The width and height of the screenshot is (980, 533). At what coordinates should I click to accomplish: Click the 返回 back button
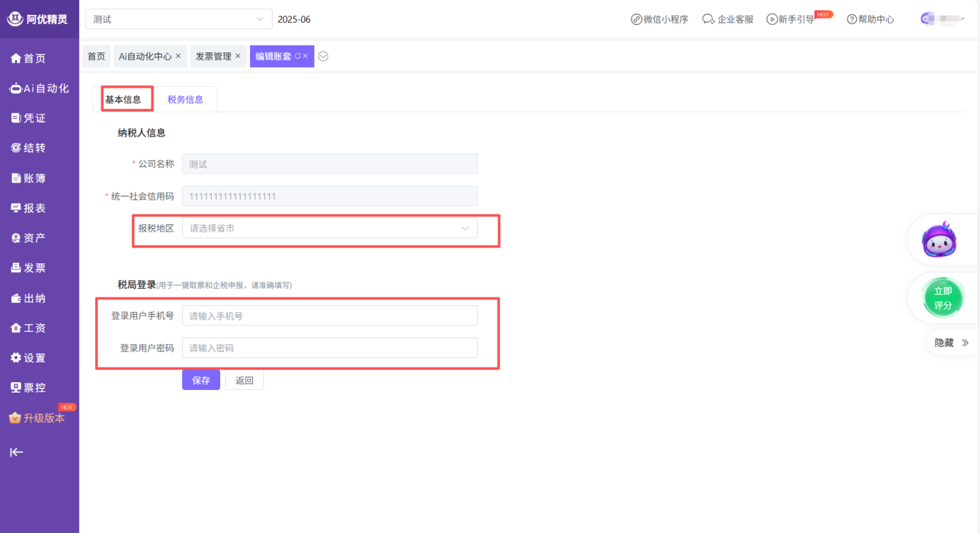click(244, 380)
